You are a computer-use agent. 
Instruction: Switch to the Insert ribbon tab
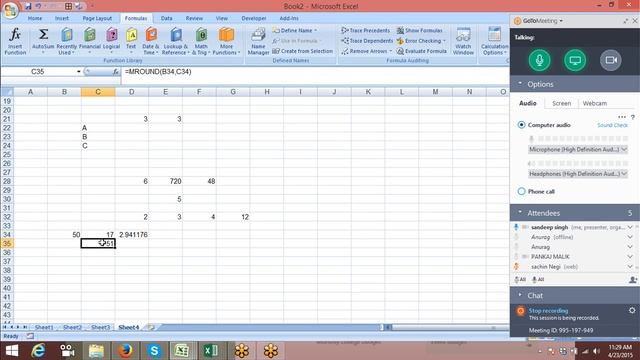pos(62,18)
